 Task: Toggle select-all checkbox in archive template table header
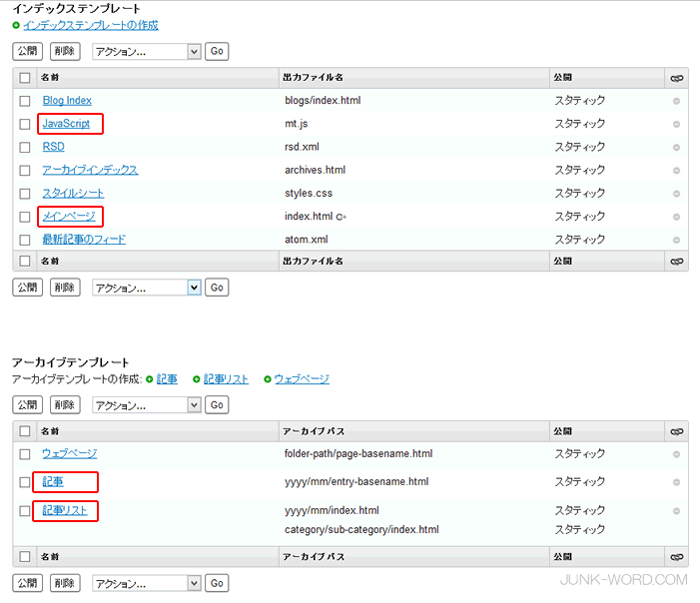point(25,431)
